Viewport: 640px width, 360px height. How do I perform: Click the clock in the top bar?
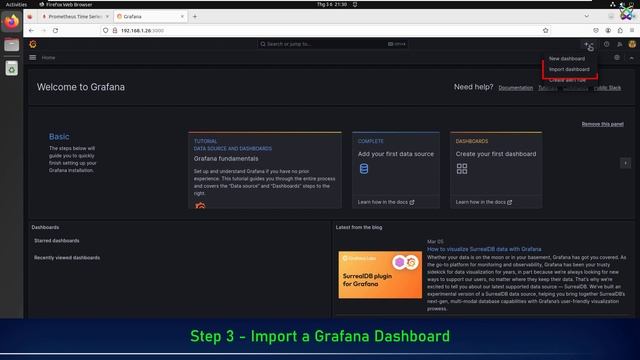coord(332,4)
